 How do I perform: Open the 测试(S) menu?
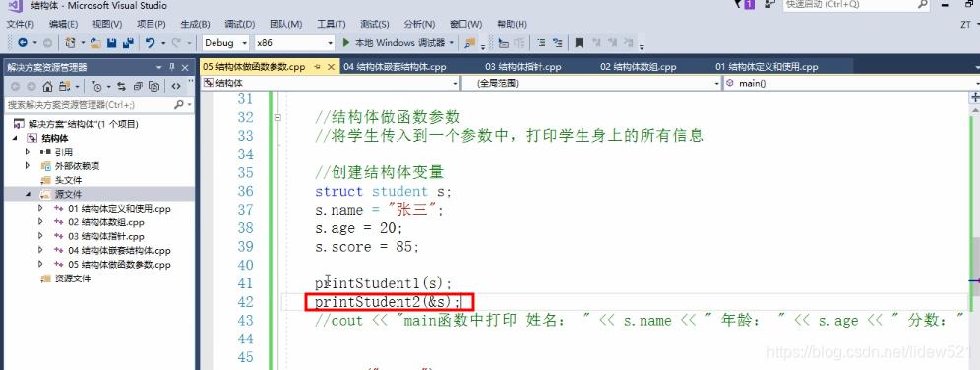pyautogui.click(x=374, y=24)
